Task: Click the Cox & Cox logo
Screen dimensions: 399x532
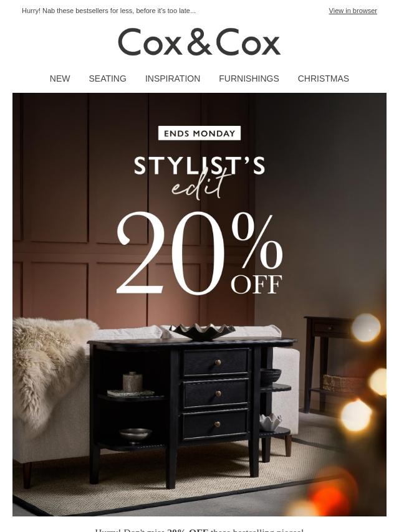Action: (199, 42)
